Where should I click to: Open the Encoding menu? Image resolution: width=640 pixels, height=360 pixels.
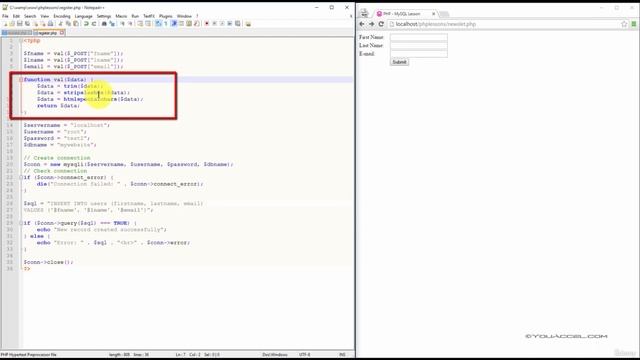point(62,16)
